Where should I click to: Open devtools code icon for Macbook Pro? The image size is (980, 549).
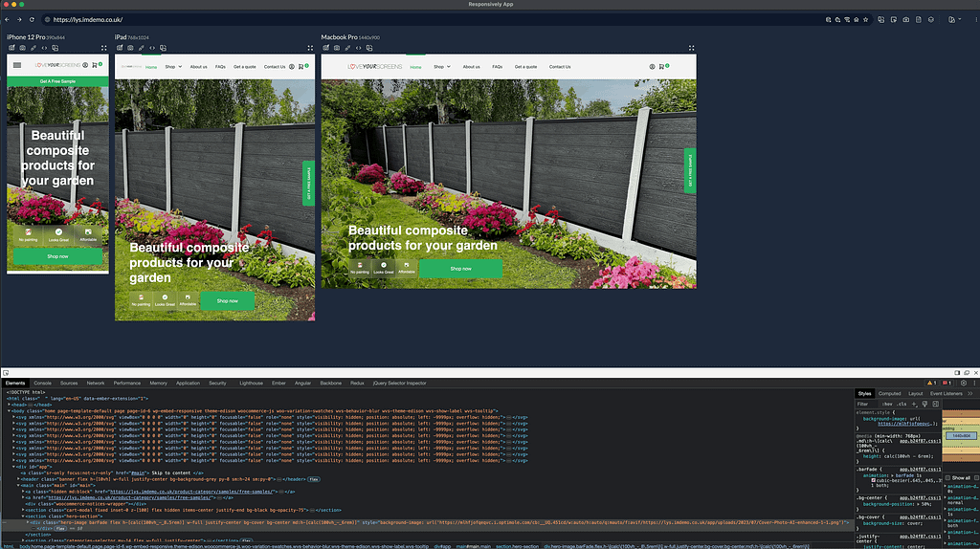359,48
